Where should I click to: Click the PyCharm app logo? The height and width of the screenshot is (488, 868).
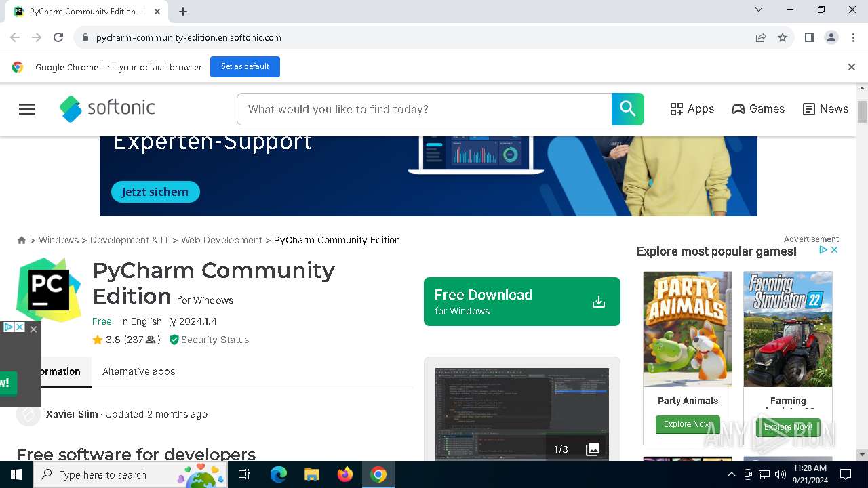click(49, 290)
